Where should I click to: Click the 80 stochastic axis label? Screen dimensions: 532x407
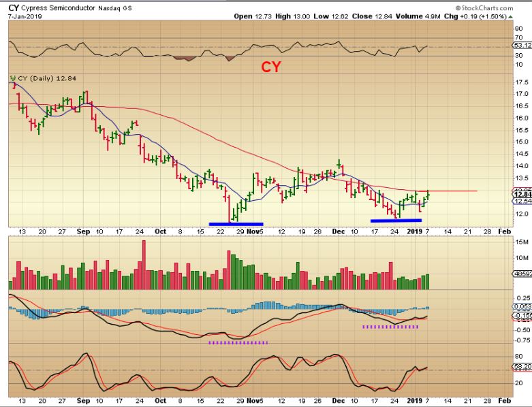tap(519, 357)
